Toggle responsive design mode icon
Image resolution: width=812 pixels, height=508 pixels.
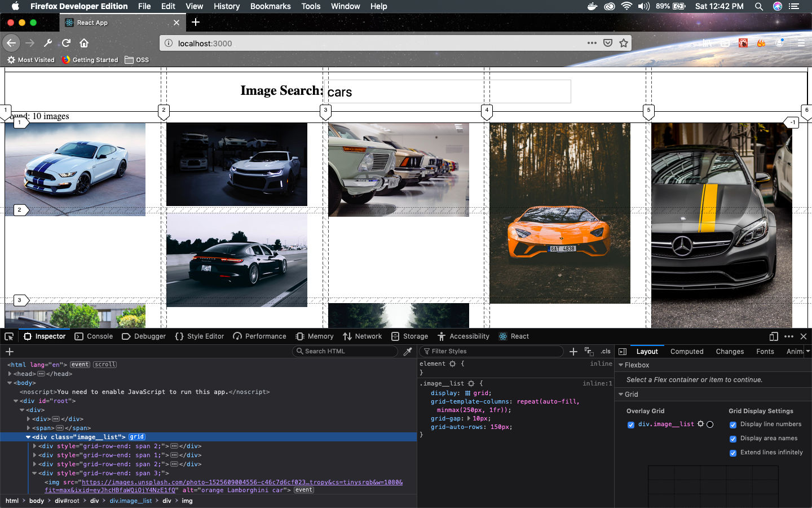pos(774,336)
